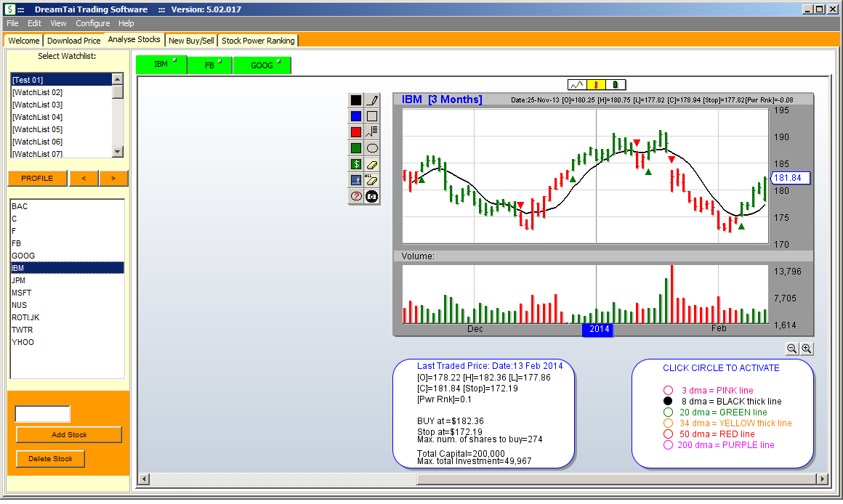Go to previous stock with < button

coord(84,179)
